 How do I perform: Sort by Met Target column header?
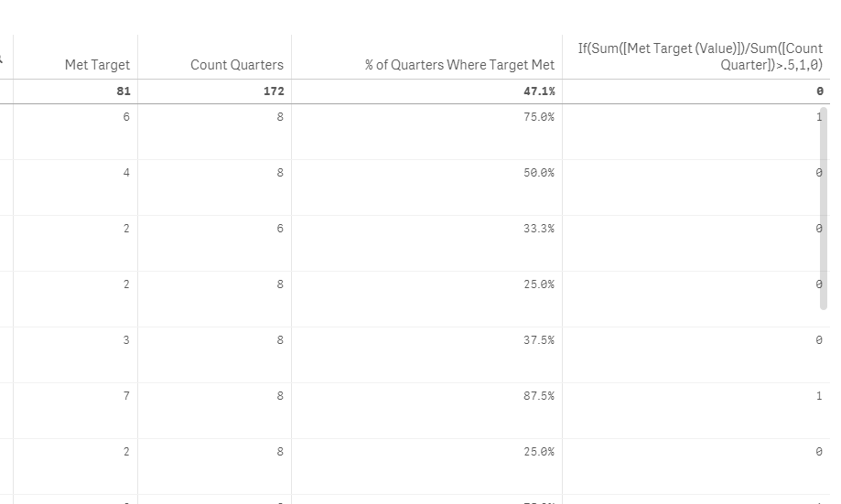point(97,65)
